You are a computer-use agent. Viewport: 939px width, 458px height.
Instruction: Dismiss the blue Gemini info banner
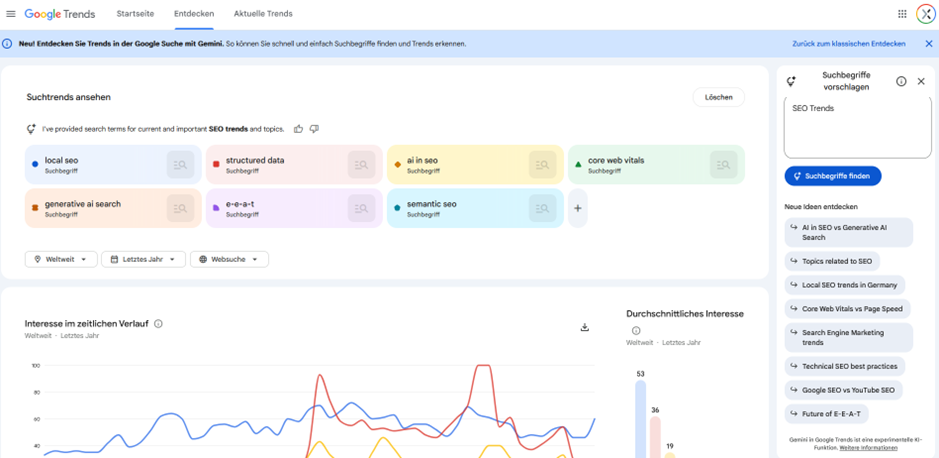928,44
